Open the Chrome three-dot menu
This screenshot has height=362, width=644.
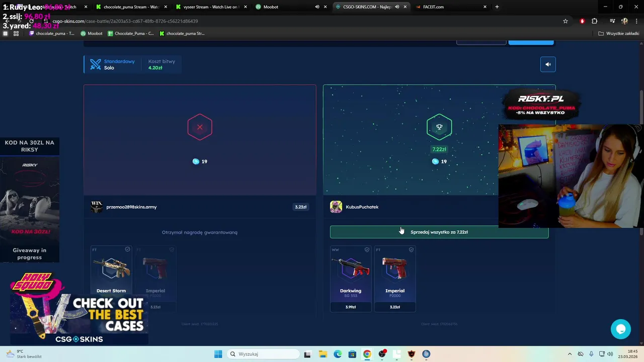point(636,21)
